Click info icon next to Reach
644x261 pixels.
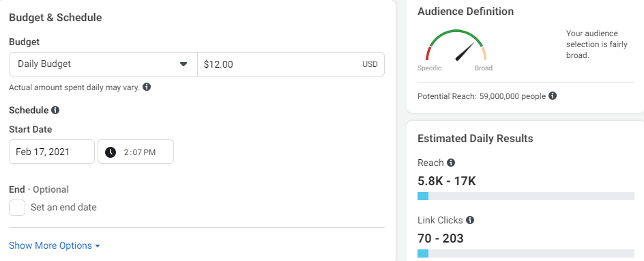click(x=451, y=163)
